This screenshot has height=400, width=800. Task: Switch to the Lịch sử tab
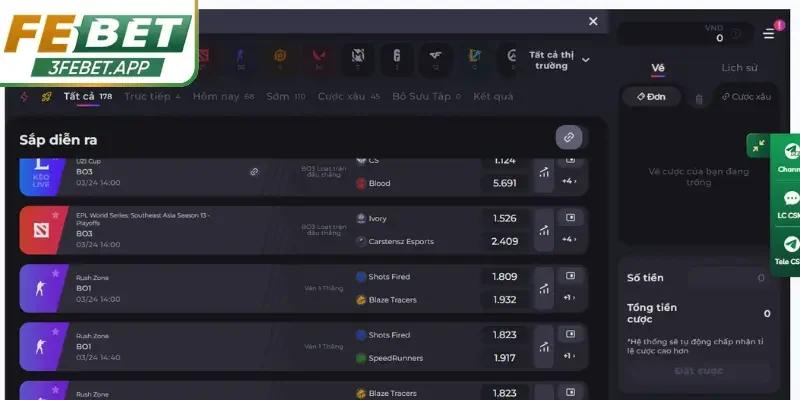pos(739,68)
